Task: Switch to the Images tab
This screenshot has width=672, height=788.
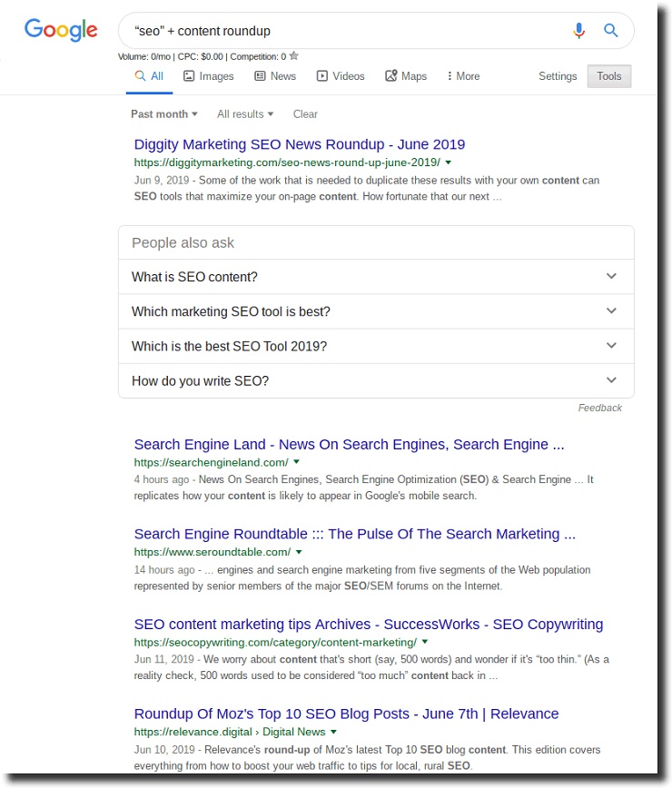Action: tap(209, 76)
